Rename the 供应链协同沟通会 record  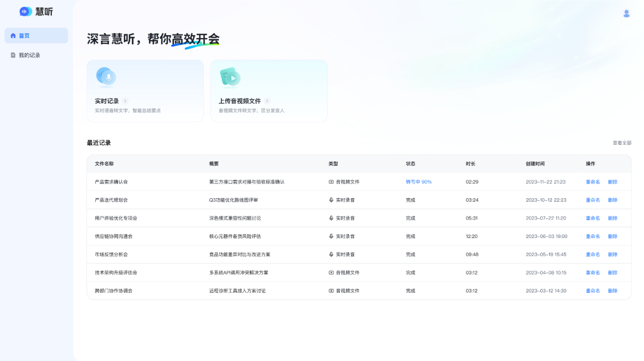pyautogui.click(x=593, y=236)
